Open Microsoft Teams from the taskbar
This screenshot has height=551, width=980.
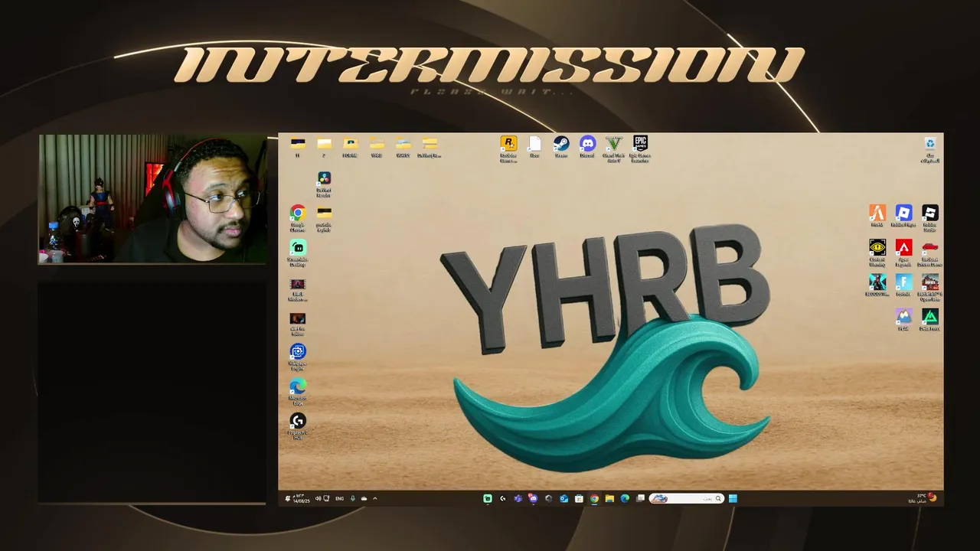pos(518,498)
